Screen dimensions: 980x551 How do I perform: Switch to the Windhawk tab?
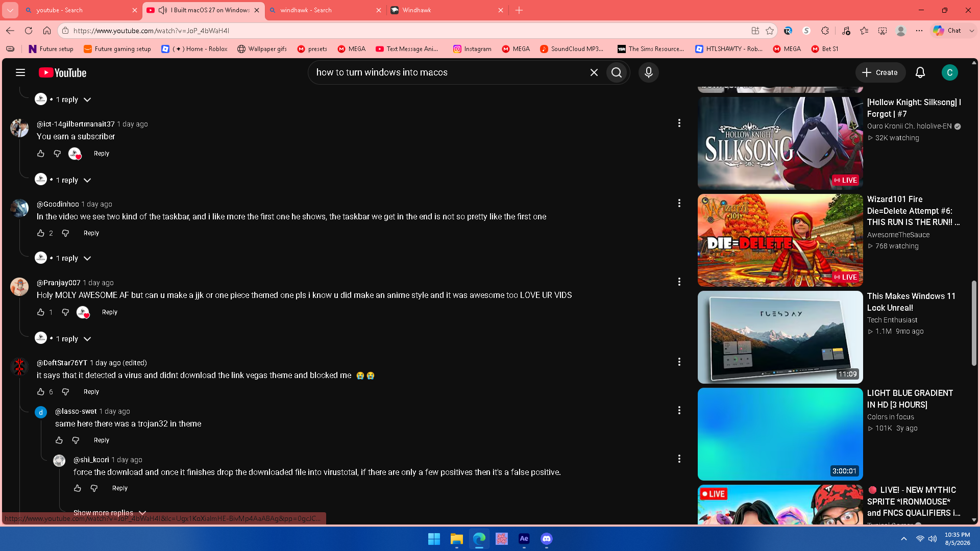point(447,10)
